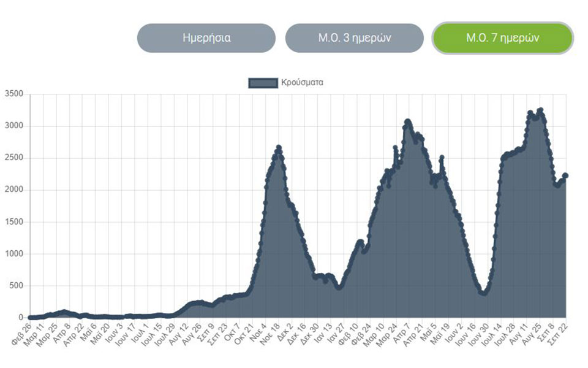Image resolution: width=588 pixels, height=368 pixels.
Task: Switch to Μ.Ο. 3 ημερών averaging
Action: click(353, 37)
